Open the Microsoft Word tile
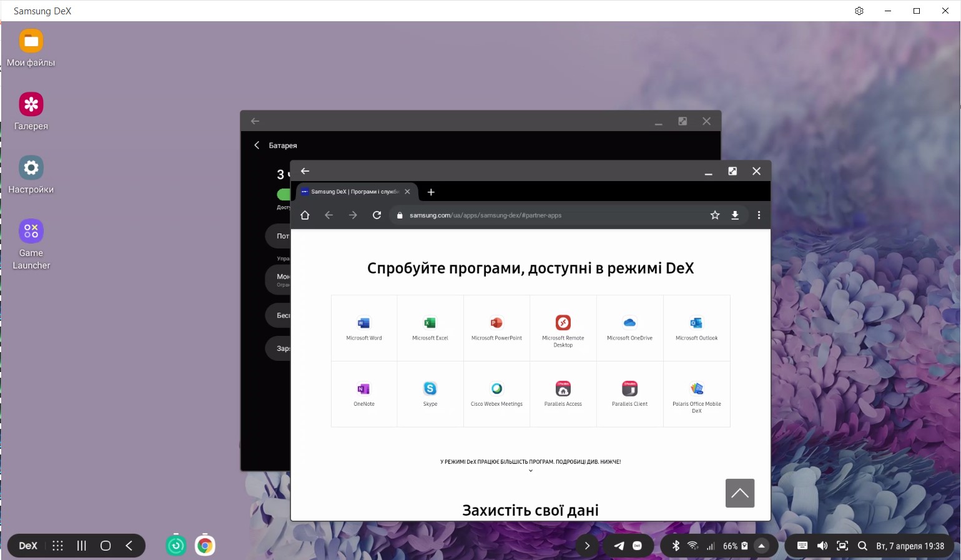Image resolution: width=961 pixels, height=560 pixels. pos(364,328)
